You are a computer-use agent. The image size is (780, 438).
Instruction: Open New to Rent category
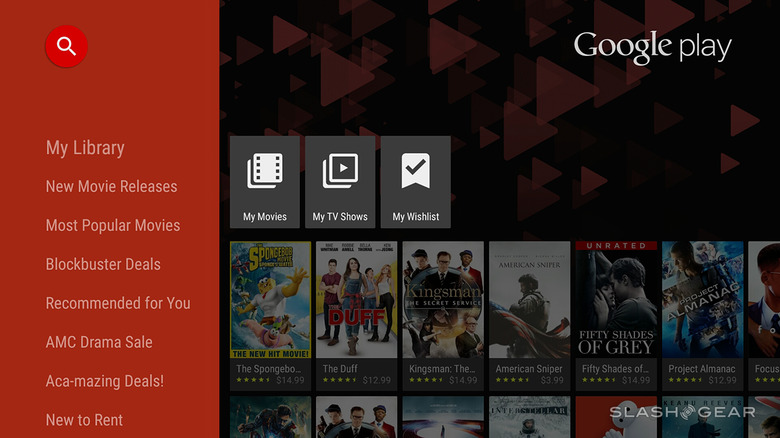(x=84, y=420)
